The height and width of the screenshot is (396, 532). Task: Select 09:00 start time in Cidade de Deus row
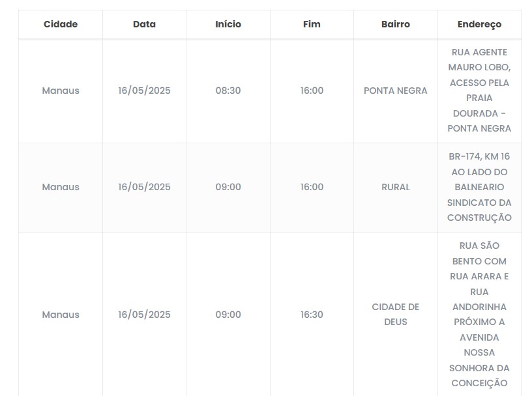228,315
